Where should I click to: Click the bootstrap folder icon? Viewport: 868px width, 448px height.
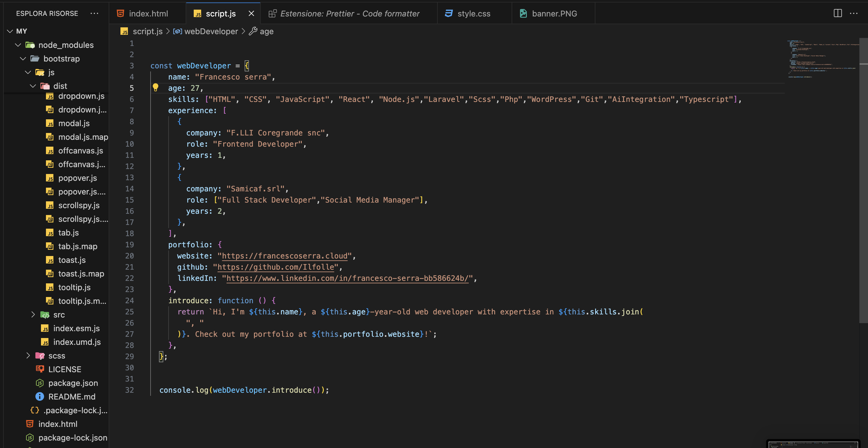[x=35, y=59]
